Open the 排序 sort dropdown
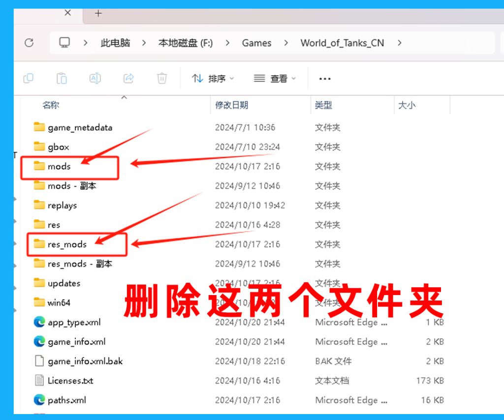 click(x=213, y=78)
